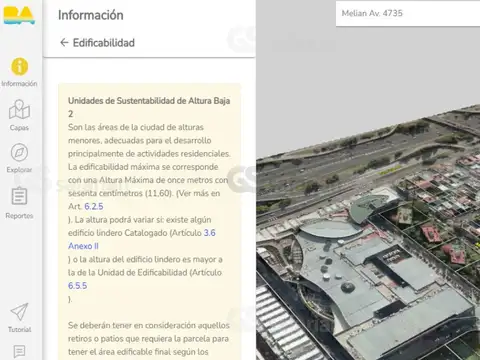Click the Información panel heading
This screenshot has height=360, width=480.
(91, 15)
